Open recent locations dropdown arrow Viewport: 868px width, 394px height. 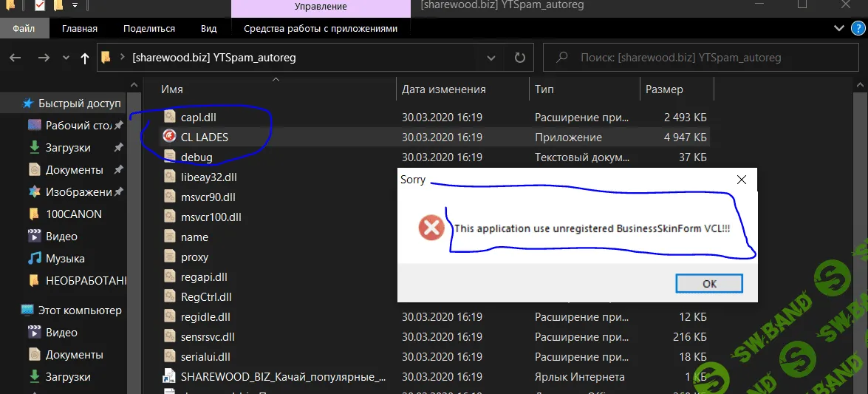65,58
